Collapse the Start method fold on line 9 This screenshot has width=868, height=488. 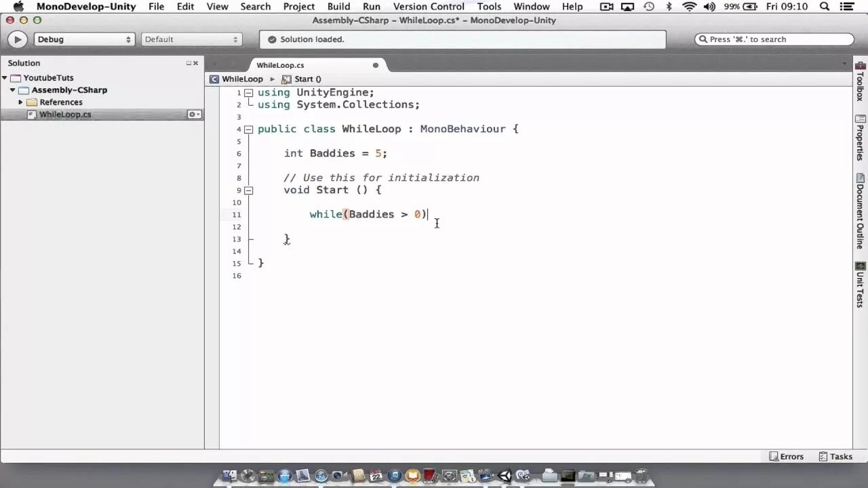click(249, 190)
